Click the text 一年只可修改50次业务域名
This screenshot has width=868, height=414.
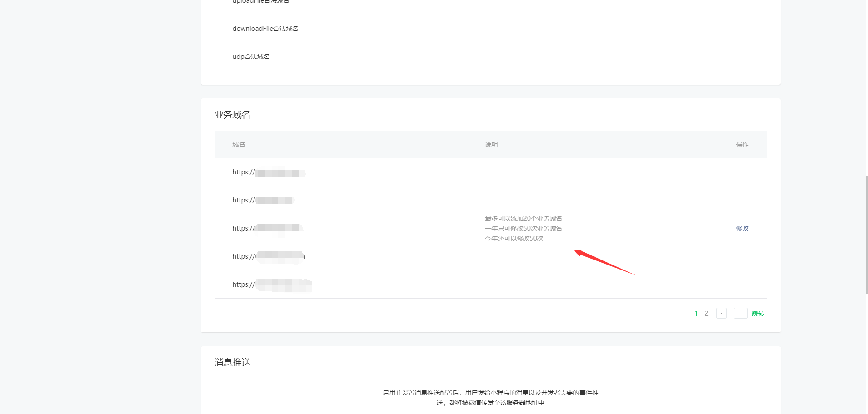tap(523, 228)
